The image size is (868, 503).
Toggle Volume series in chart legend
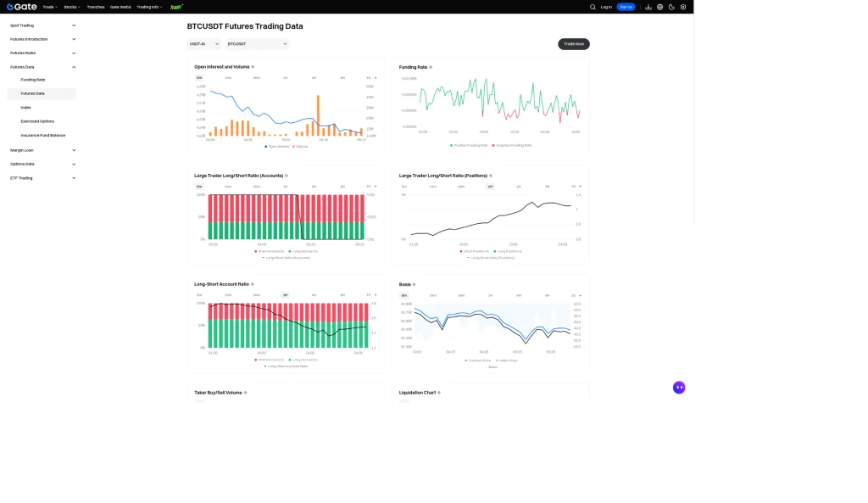(x=300, y=147)
